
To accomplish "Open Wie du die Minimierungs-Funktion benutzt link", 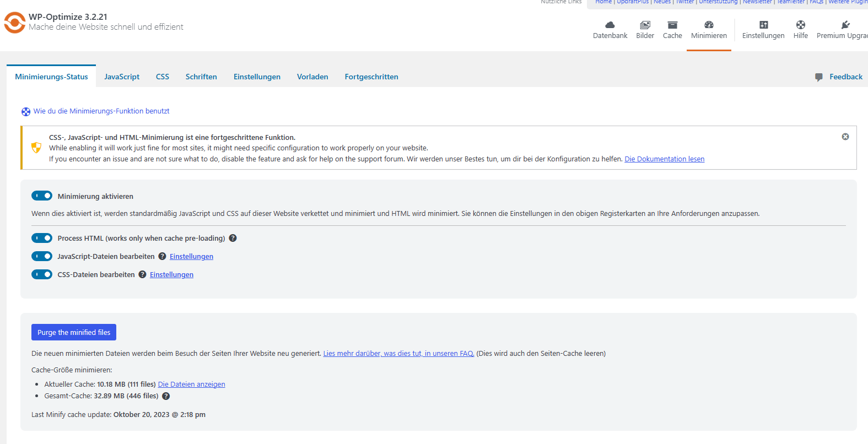I will pyautogui.click(x=101, y=111).
